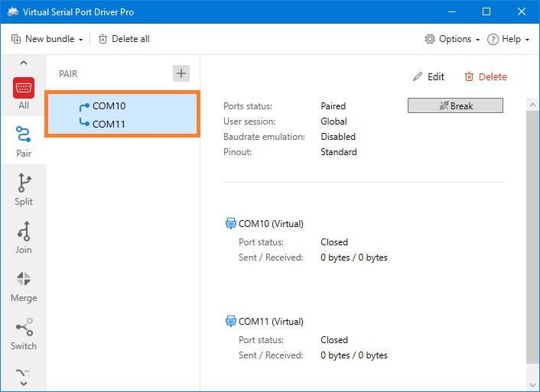
Task: Open the Options menu
Action: [452, 39]
